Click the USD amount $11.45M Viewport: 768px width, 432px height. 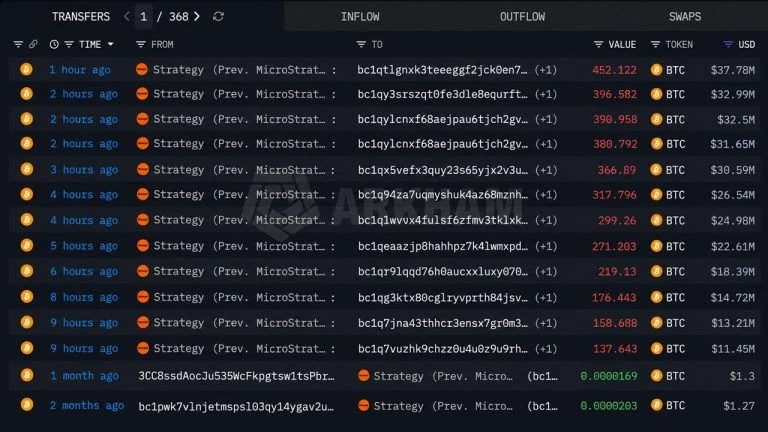732,349
